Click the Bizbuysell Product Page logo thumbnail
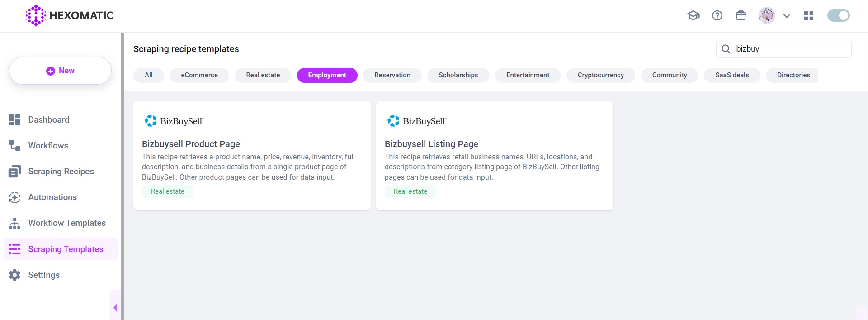868x320 pixels. click(174, 121)
